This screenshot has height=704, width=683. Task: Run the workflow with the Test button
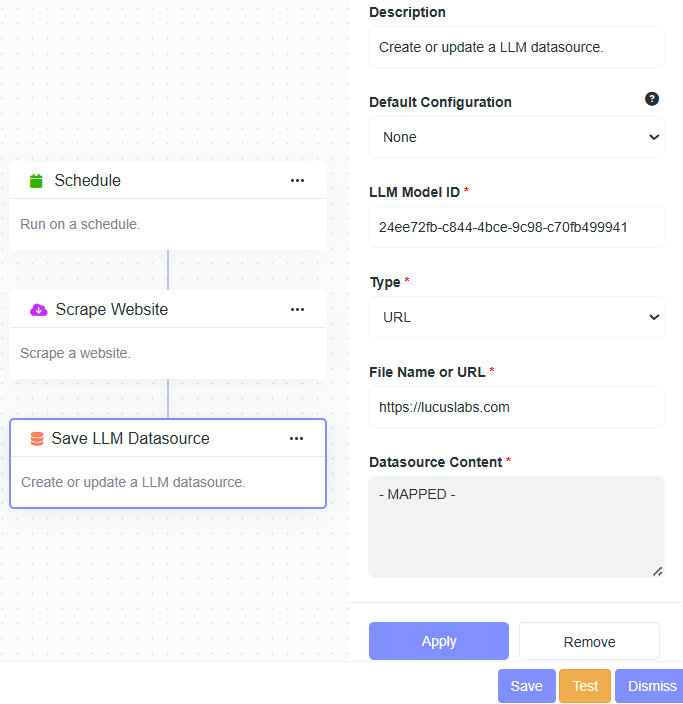pos(585,686)
